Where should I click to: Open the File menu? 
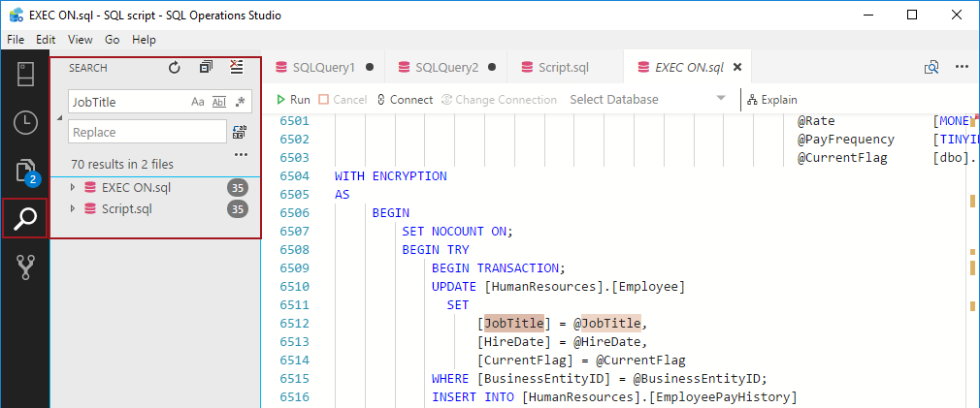pos(15,40)
